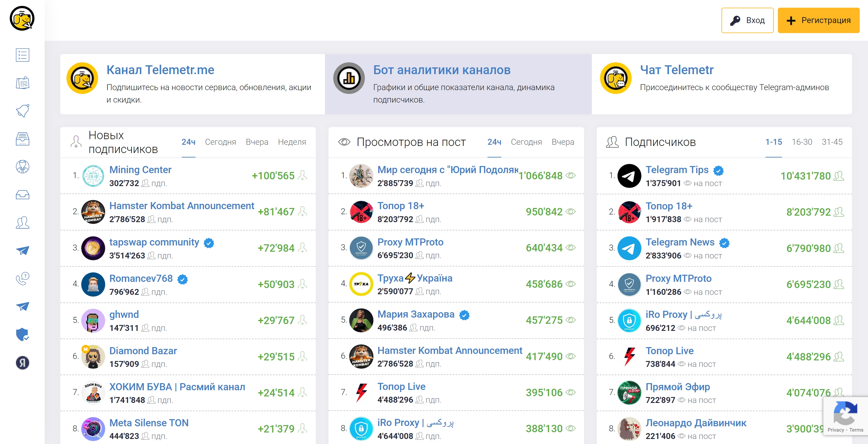Switch new subscribers to Сегодня tab
868x444 pixels.
click(x=220, y=142)
